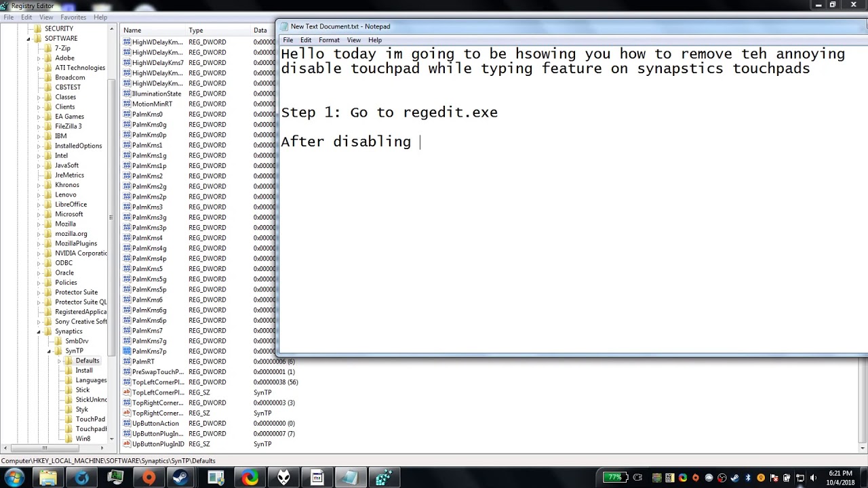Select the PalmKms7p value

[149, 351]
